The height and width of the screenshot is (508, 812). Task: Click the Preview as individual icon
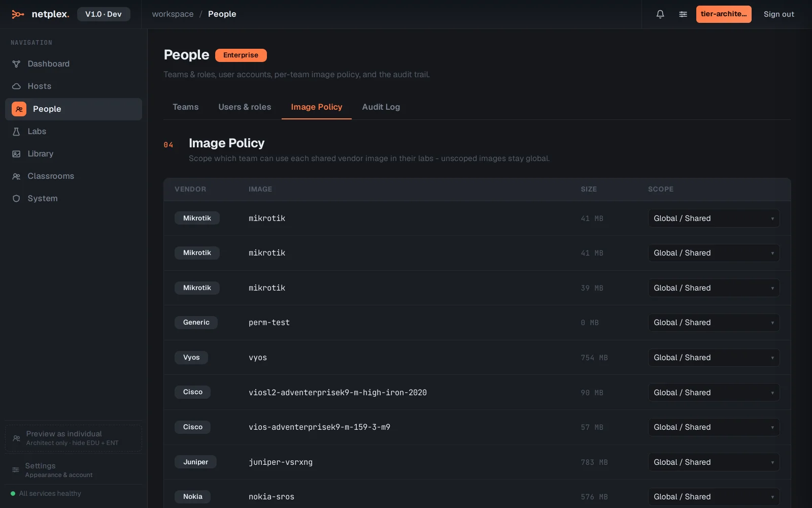[16, 438]
